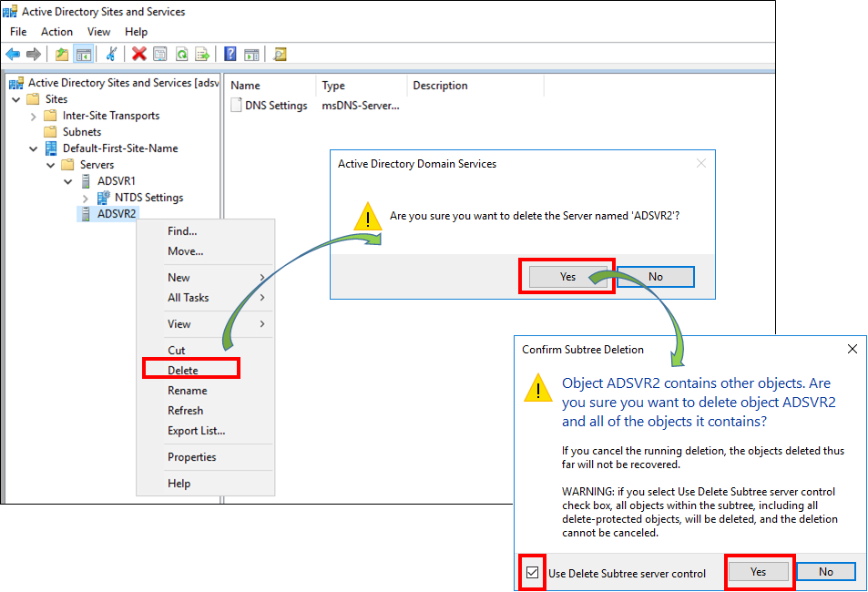This screenshot has width=868, height=592.
Task: Click No in Confirm Subtree Deletion dialog
Action: click(x=826, y=572)
